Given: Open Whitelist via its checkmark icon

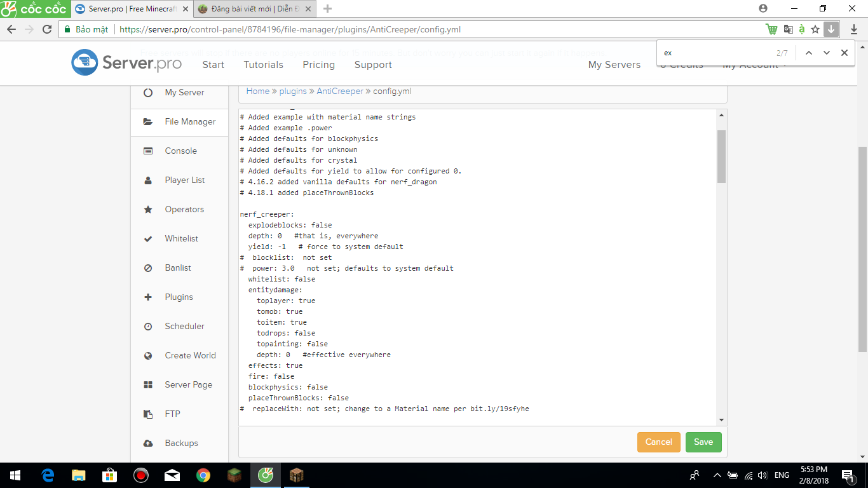Looking at the screenshot, I should point(148,238).
